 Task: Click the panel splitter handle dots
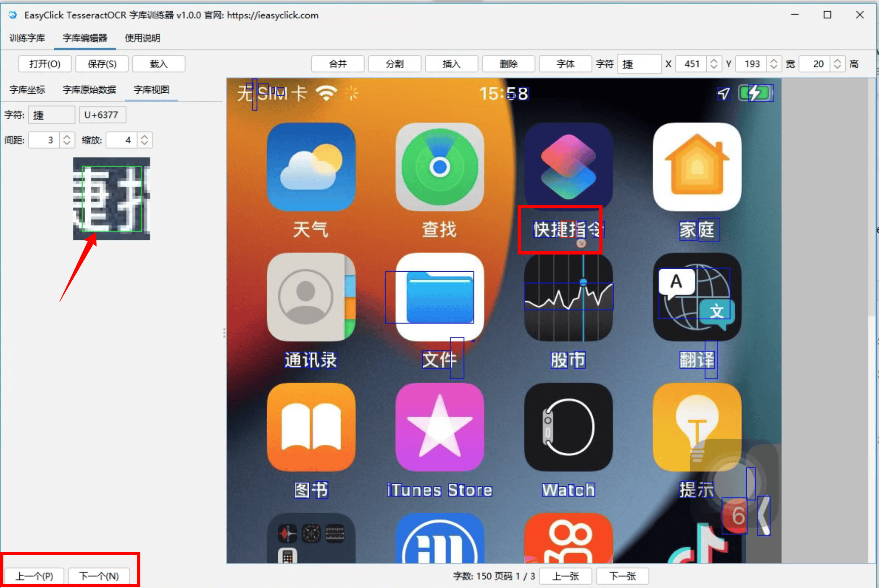(224, 333)
